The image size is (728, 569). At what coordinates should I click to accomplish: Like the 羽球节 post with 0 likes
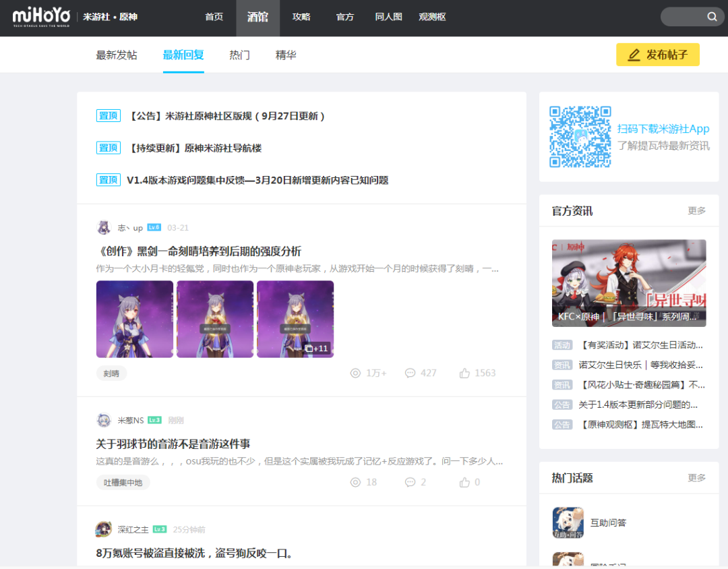464,482
